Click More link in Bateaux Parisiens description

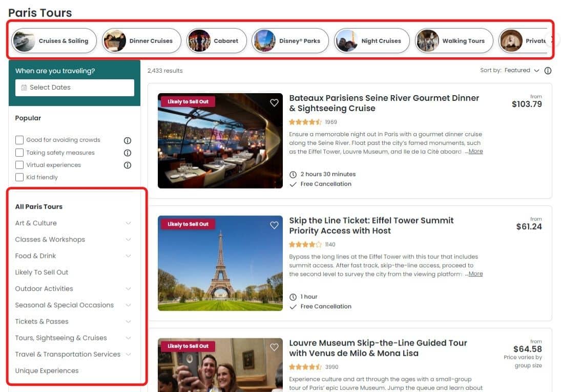[x=475, y=151]
